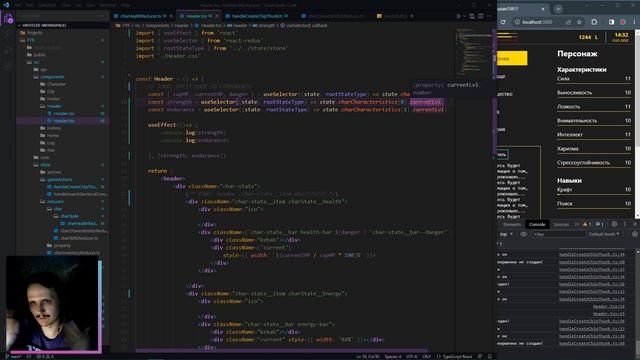Click the Крафт skill progress bar
The width and height of the screenshot is (640, 360).
click(594, 195)
